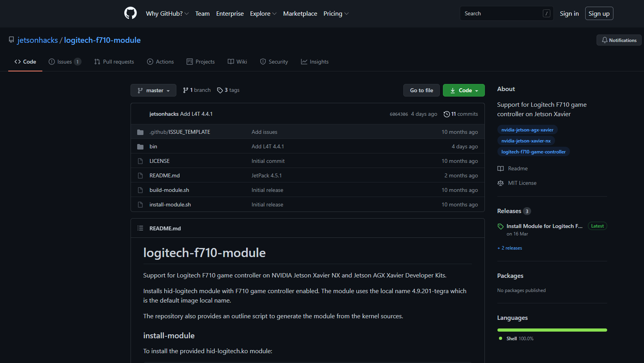
Task: Click the release tag icon under Releases
Action: coord(501,226)
